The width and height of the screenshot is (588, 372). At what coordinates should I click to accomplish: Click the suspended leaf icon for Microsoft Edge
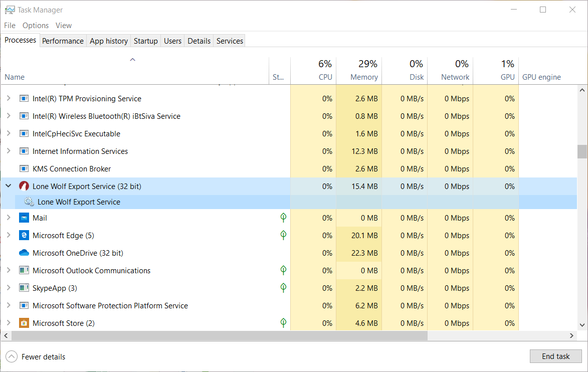point(284,235)
